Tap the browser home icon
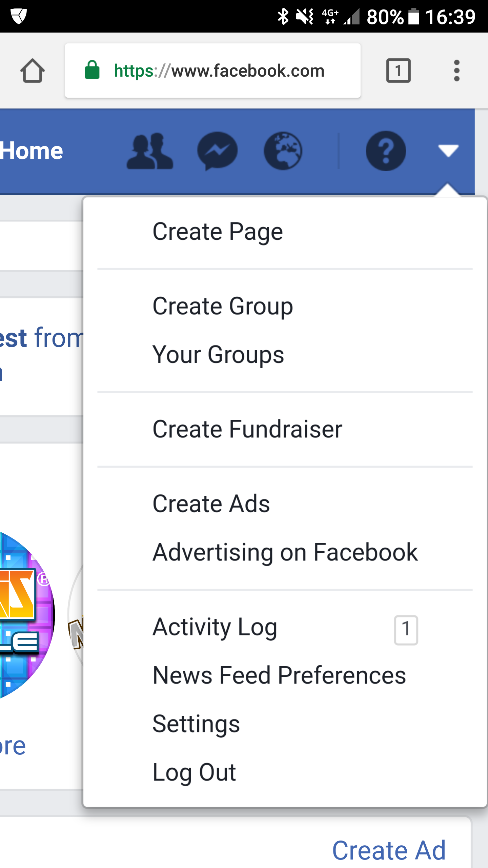This screenshot has width=488, height=868. (x=32, y=71)
